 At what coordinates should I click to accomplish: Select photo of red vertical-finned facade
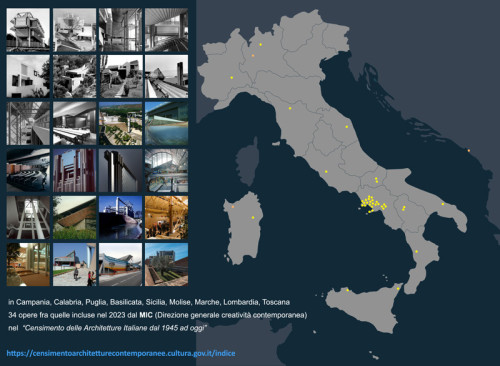coord(74,171)
